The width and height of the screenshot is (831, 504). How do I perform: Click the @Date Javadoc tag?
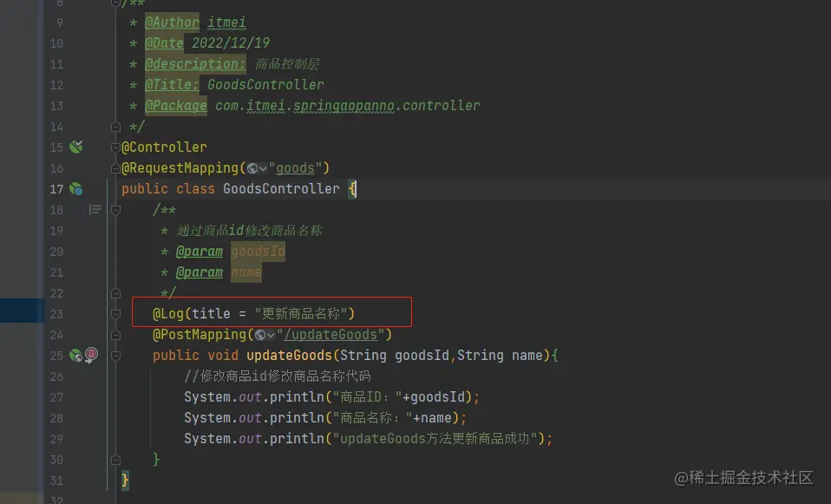[164, 43]
